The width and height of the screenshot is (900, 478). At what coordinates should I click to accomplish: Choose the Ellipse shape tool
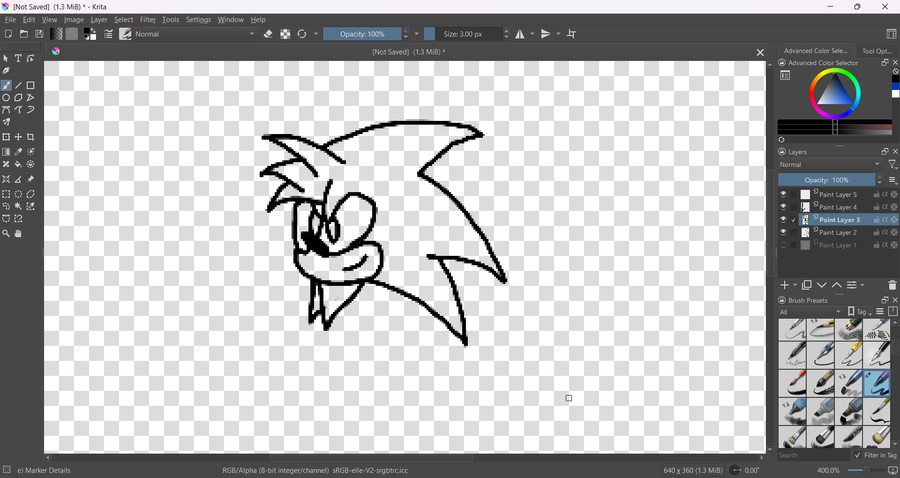pos(6,98)
